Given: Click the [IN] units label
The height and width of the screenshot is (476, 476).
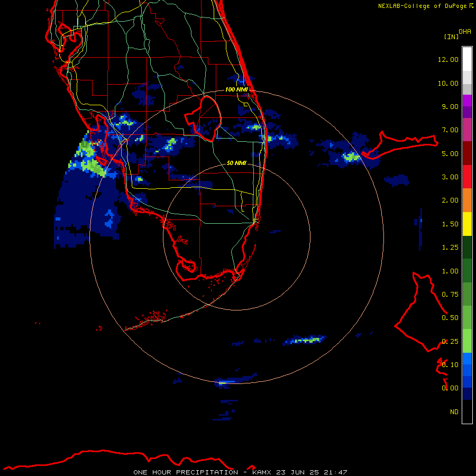Looking at the screenshot, I should click(451, 37).
